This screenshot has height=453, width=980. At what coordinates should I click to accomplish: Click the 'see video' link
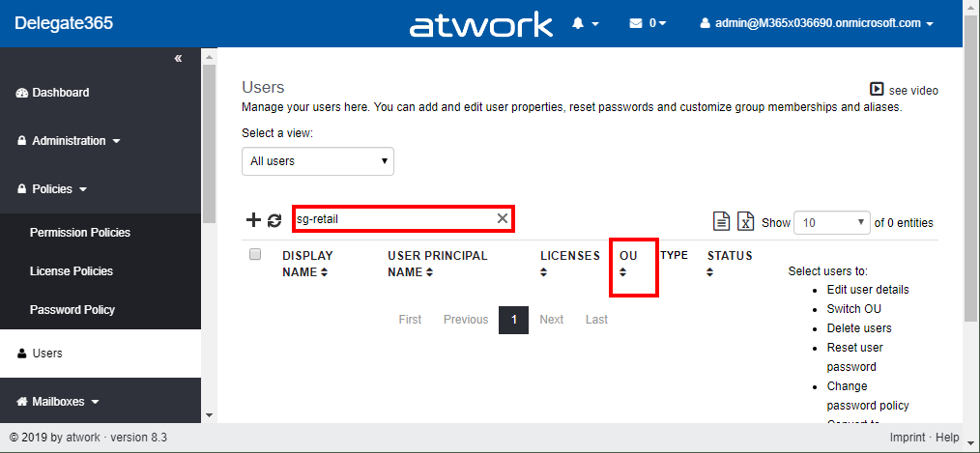[x=905, y=90]
